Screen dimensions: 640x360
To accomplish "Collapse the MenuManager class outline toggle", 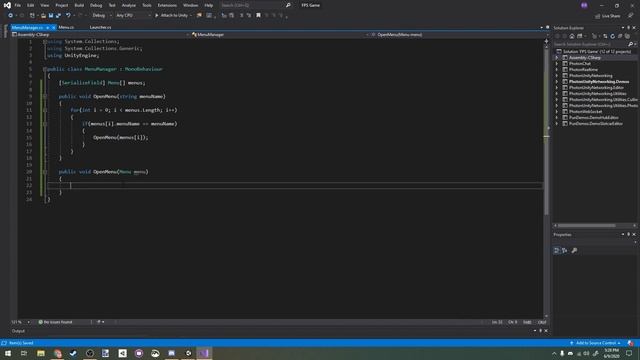I will pyautogui.click(x=45, y=69).
